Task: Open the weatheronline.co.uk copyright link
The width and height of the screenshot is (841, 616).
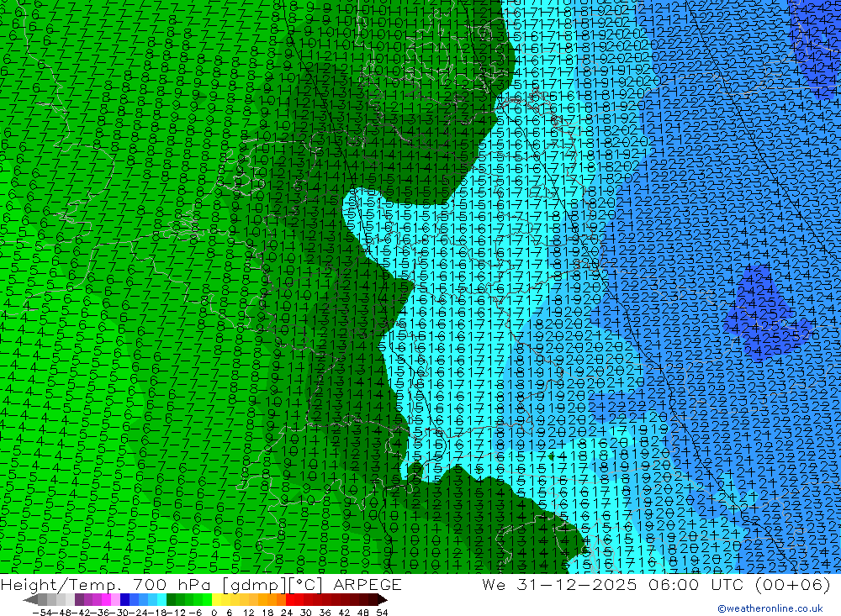Action: (770, 608)
